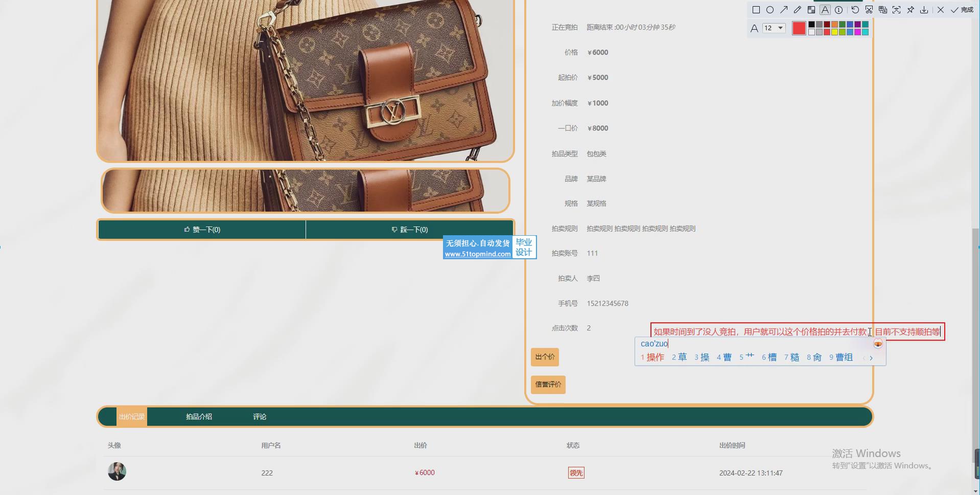
Task: Click the 踩一下(0) dislike button
Action: click(409, 230)
